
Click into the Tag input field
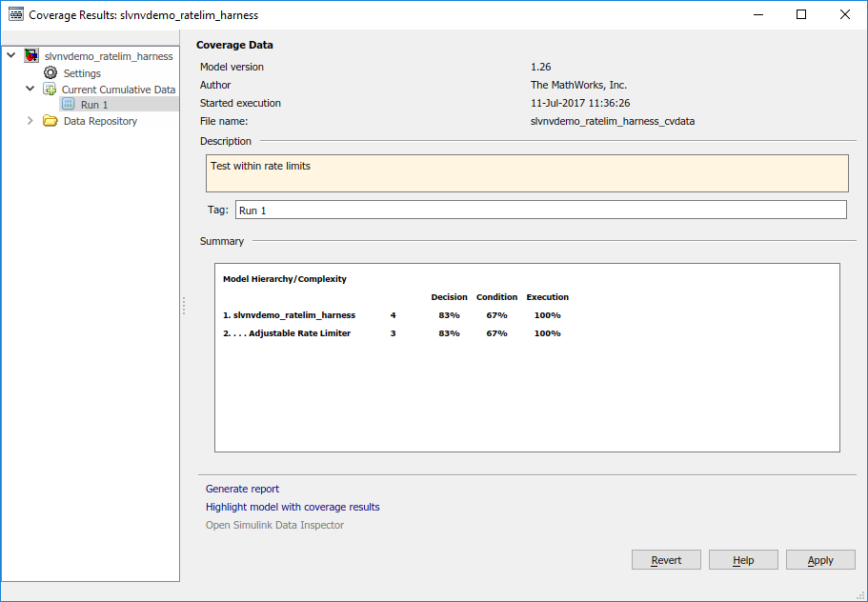[541, 210]
